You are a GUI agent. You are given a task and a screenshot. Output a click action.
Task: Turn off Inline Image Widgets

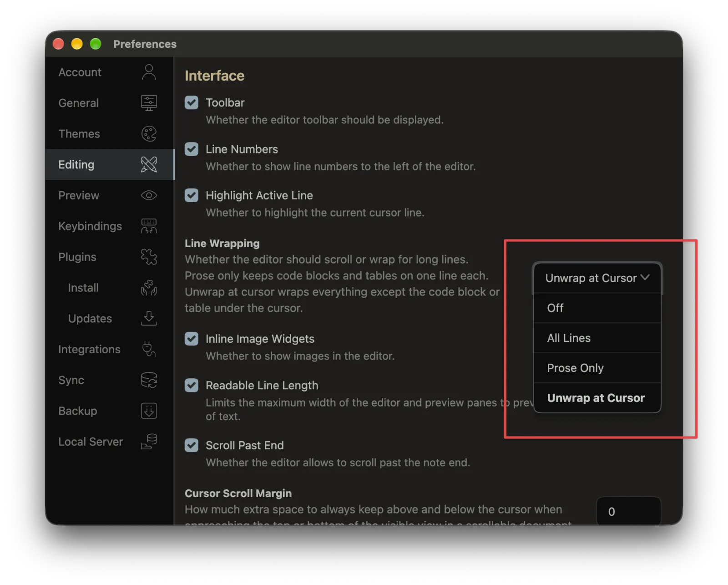(192, 339)
